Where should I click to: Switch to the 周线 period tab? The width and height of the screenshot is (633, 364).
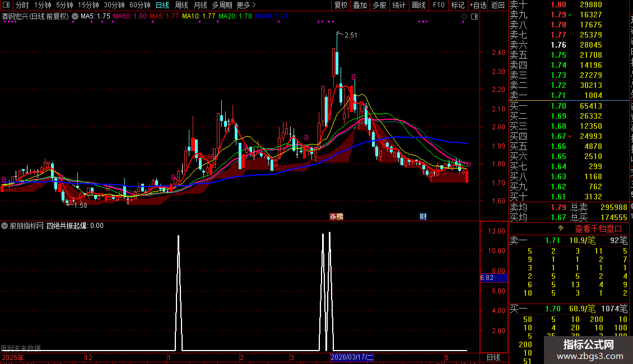point(181,5)
